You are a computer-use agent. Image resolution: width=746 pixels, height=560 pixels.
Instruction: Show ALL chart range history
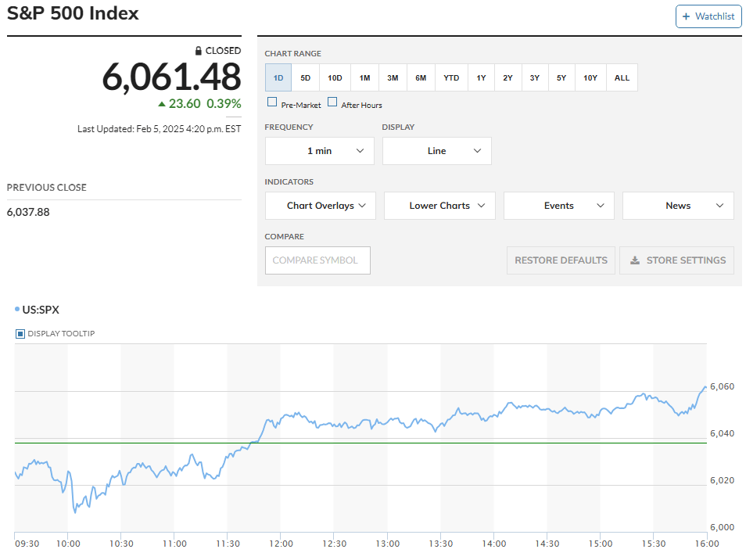pos(622,77)
